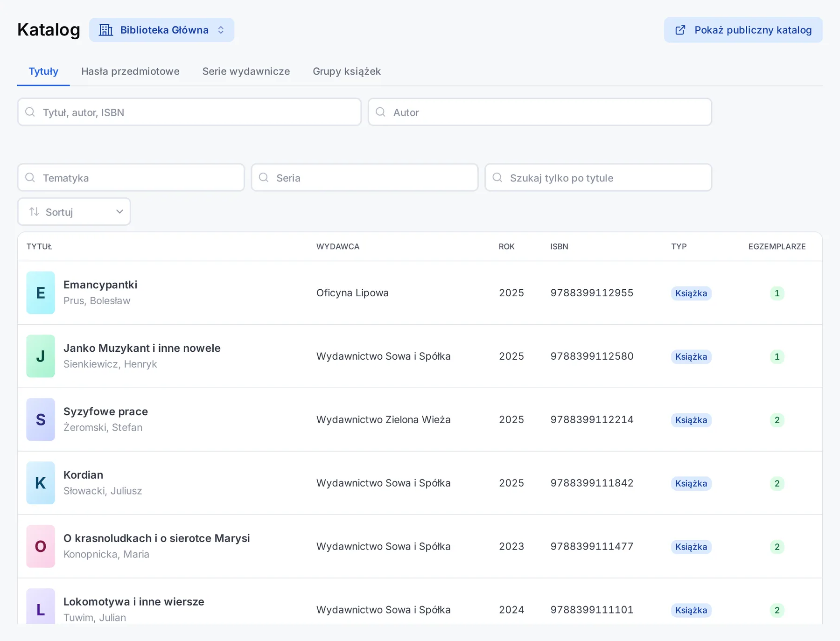Open the Lokomotywa i inne wiersze title

pos(134,601)
